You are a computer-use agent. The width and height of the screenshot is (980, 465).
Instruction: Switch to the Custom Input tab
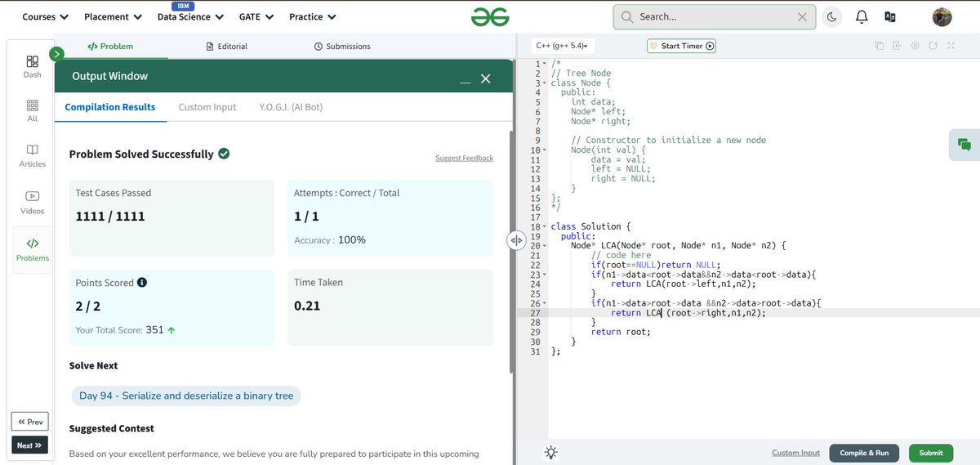click(x=207, y=107)
